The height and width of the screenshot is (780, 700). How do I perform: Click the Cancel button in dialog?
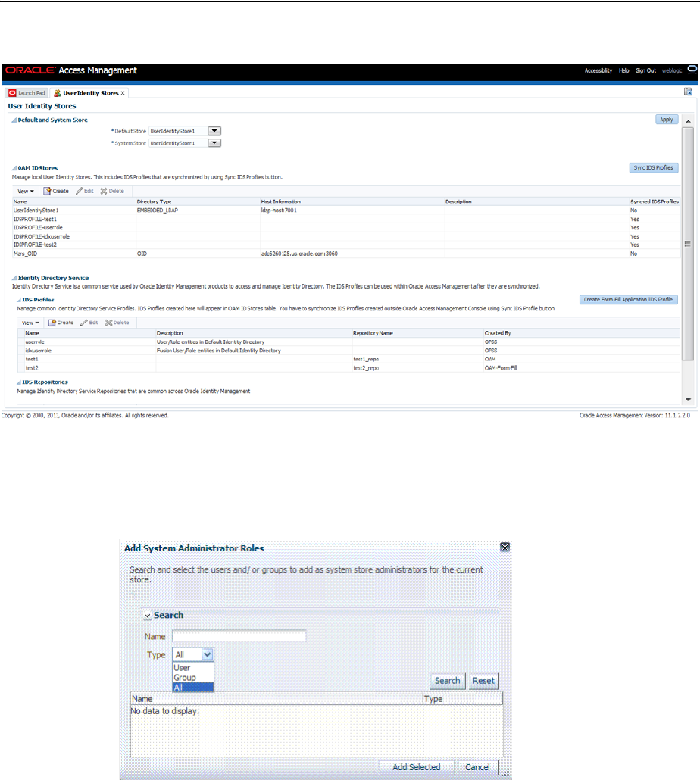pos(477,767)
